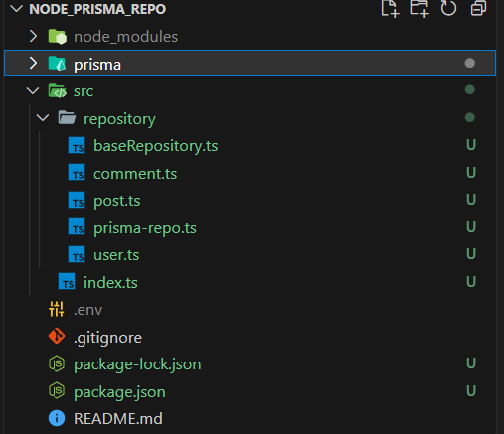
Task: Expand the prisma folder chevron
Action: click(x=33, y=63)
